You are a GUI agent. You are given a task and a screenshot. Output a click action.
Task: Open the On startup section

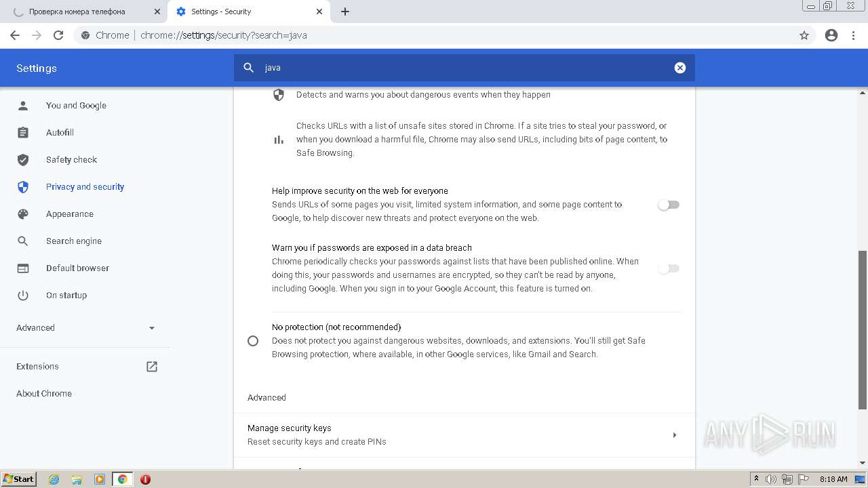[66, 296]
